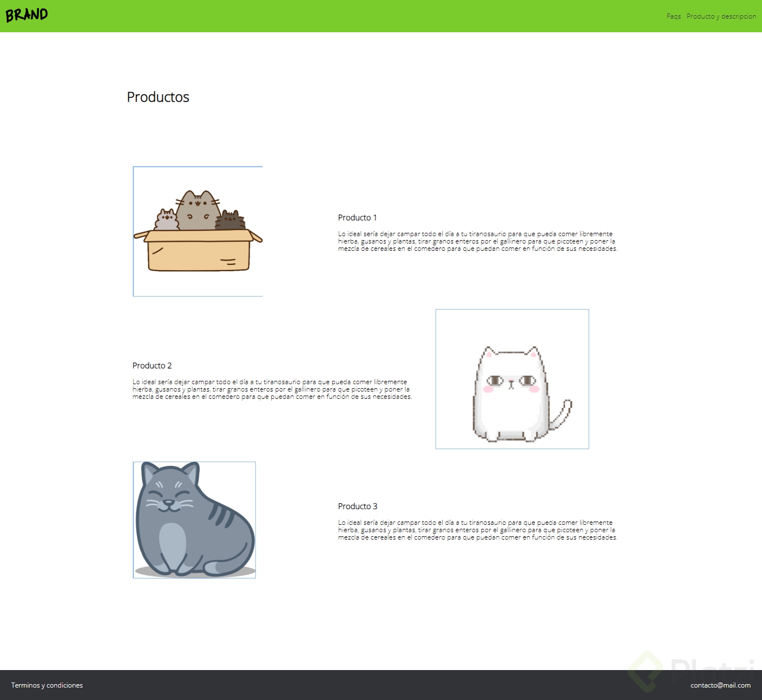Click the Pusheen cats in a box image
The height and width of the screenshot is (700, 762).
[x=197, y=231]
